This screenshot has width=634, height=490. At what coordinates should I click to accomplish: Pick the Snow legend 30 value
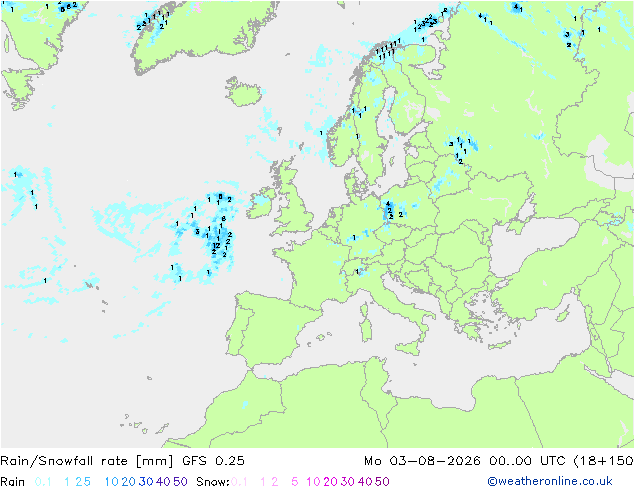coord(348,482)
